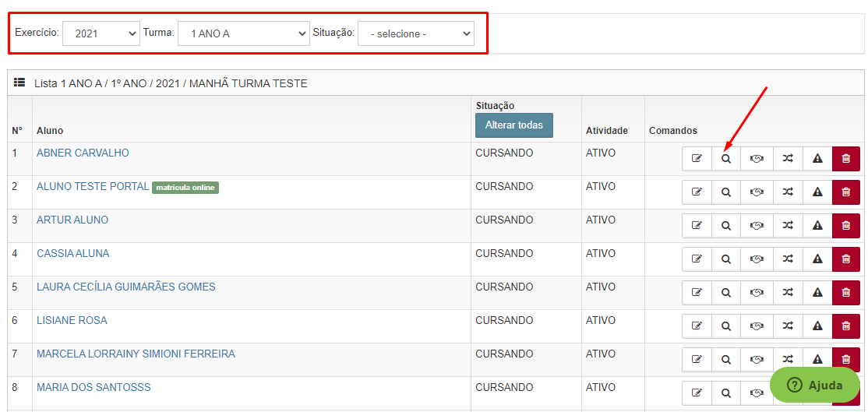Image resolution: width=868 pixels, height=412 pixels.
Task: Edit ARTUR ALUNO using the pencil icon
Action: (x=697, y=226)
